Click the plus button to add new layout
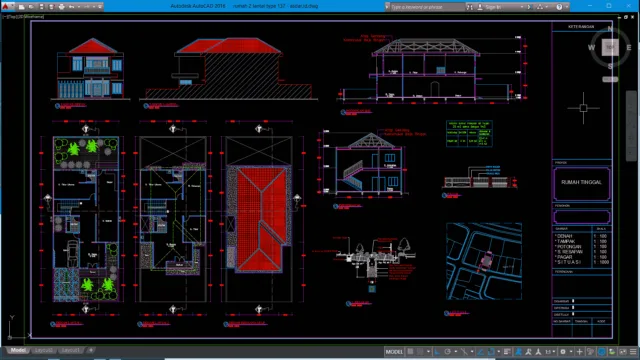The width and height of the screenshot is (640, 360). 91,350
